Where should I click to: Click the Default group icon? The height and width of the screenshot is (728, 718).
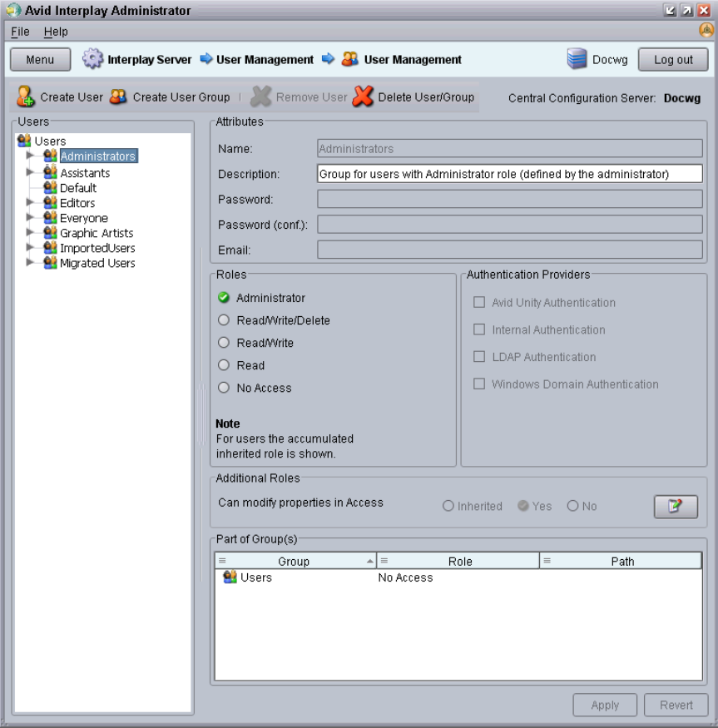[50, 187]
